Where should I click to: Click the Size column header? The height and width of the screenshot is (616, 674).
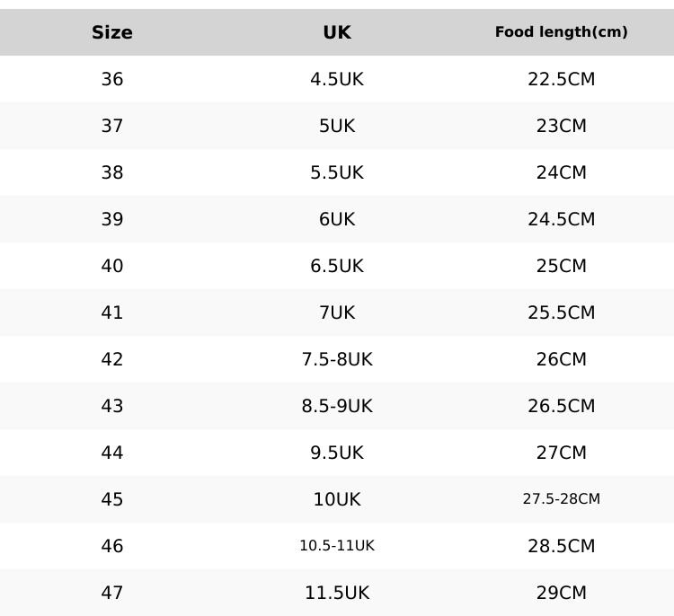pyautogui.click(x=112, y=32)
